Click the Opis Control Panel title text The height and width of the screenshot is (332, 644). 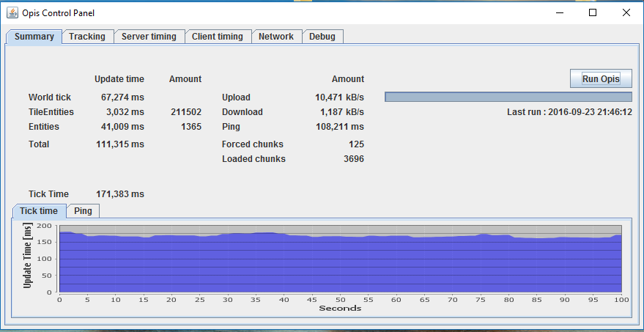point(59,12)
